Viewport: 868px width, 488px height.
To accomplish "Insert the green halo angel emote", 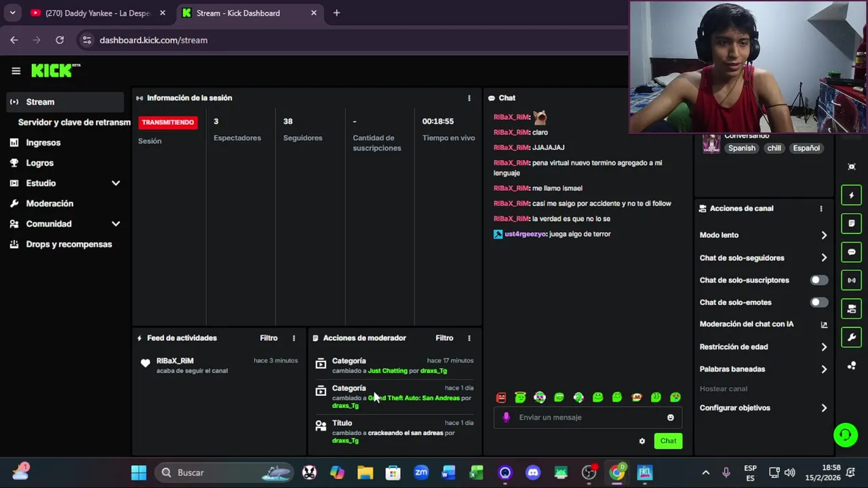I will [x=520, y=398].
